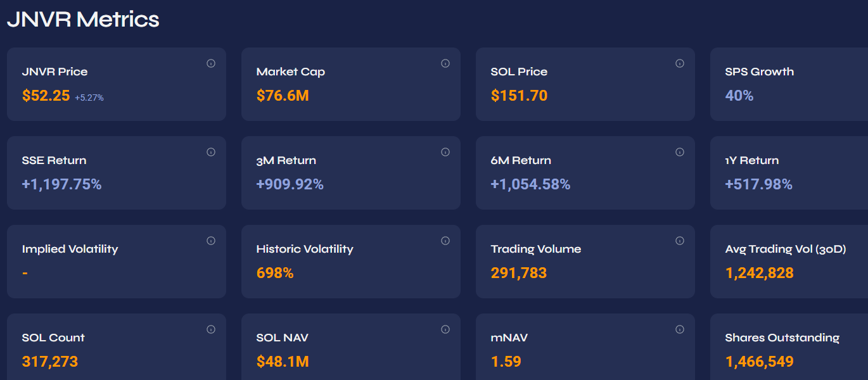The image size is (868, 380).
Task: Show info for the SSE Return card
Action: tap(211, 152)
